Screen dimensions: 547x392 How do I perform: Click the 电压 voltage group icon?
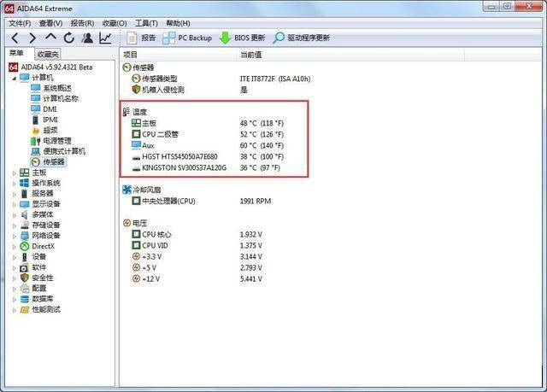tap(126, 223)
